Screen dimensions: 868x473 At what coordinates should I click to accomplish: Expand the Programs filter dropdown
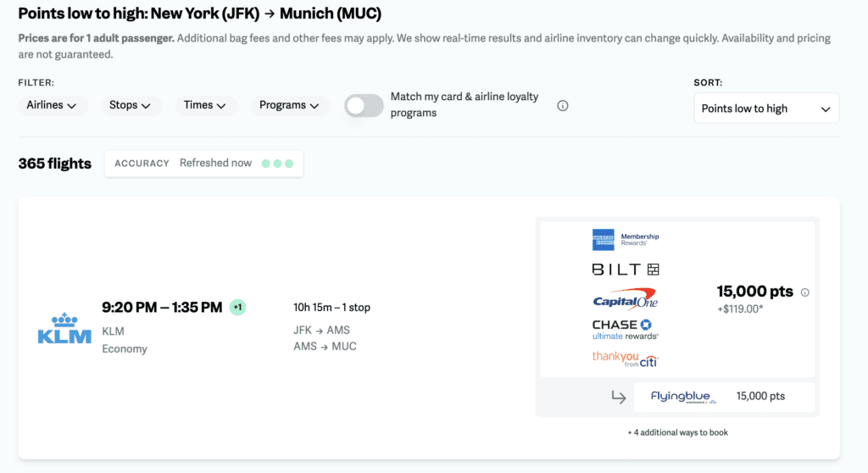pos(290,106)
